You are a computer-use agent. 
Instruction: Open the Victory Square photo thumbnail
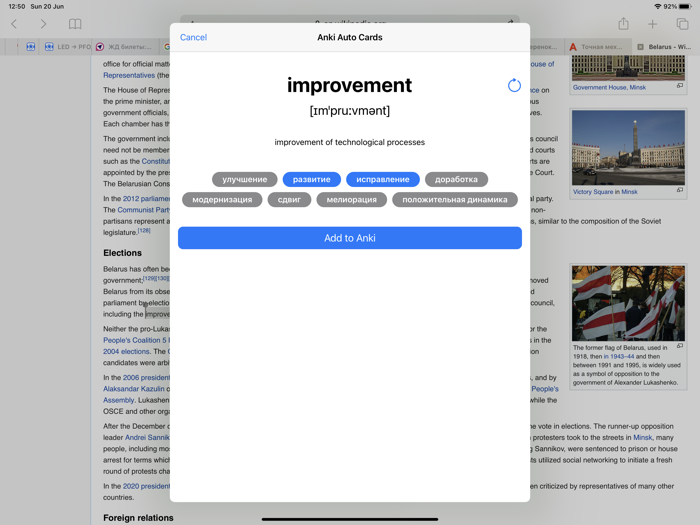coord(628,147)
